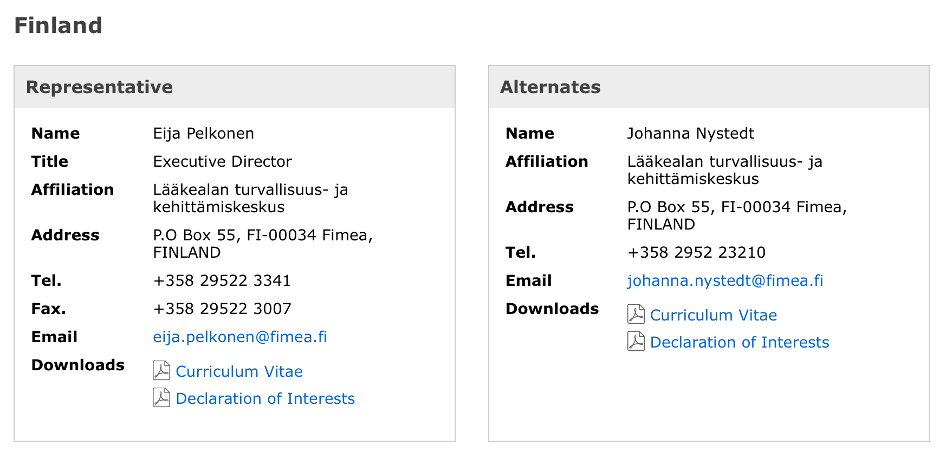Click the PDF icon beside Johanna Nystedt's Curriculum Vitae
This screenshot has height=458, width=946.
635,315
